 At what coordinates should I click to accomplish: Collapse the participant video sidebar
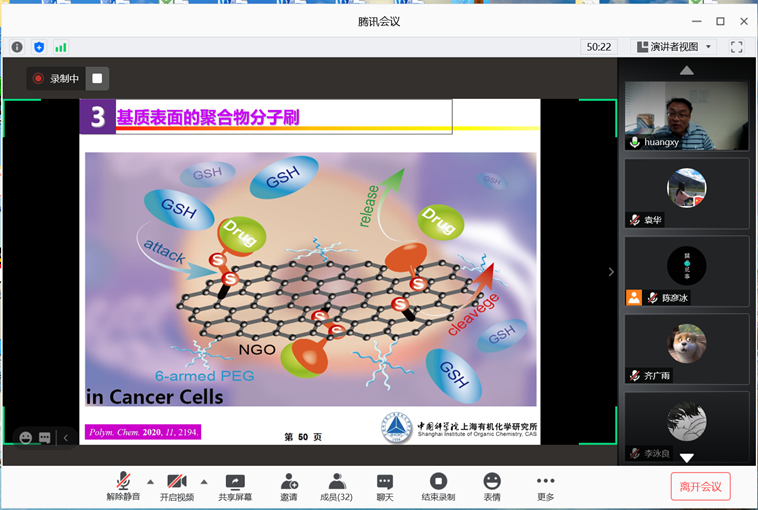(611, 272)
